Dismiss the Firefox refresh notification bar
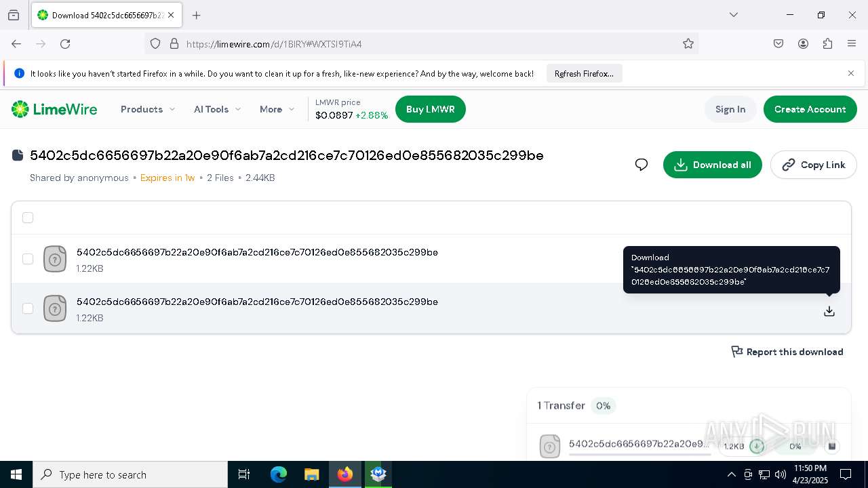This screenshot has width=868, height=488. click(x=851, y=73)
